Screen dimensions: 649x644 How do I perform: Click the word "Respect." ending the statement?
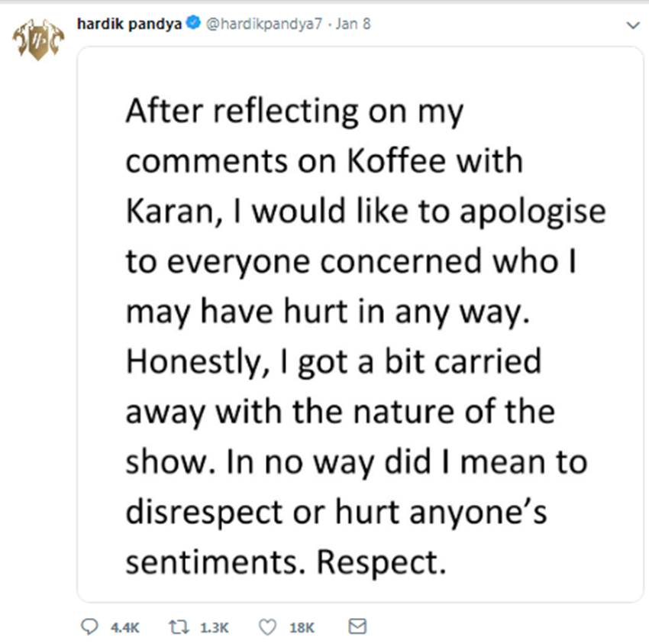pos(380,562)
